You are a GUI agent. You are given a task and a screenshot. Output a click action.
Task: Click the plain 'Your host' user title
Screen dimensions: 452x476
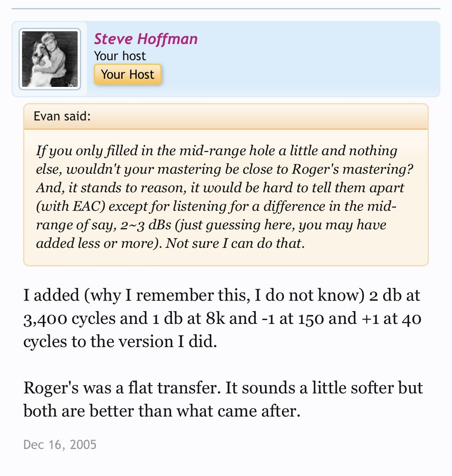(120, 56)
